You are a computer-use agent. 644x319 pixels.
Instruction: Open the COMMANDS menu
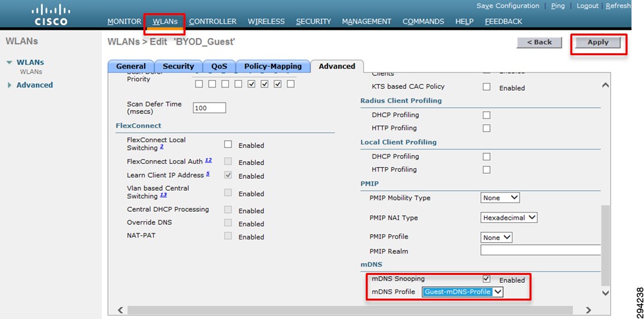[x=424, y=21]
